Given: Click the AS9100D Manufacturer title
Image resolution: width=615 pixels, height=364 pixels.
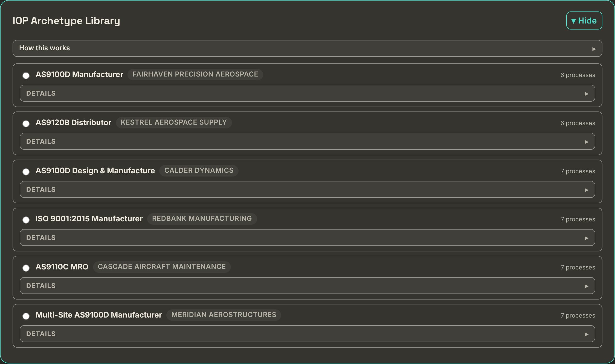Looking at the screenshot, I should pos(79,74).
